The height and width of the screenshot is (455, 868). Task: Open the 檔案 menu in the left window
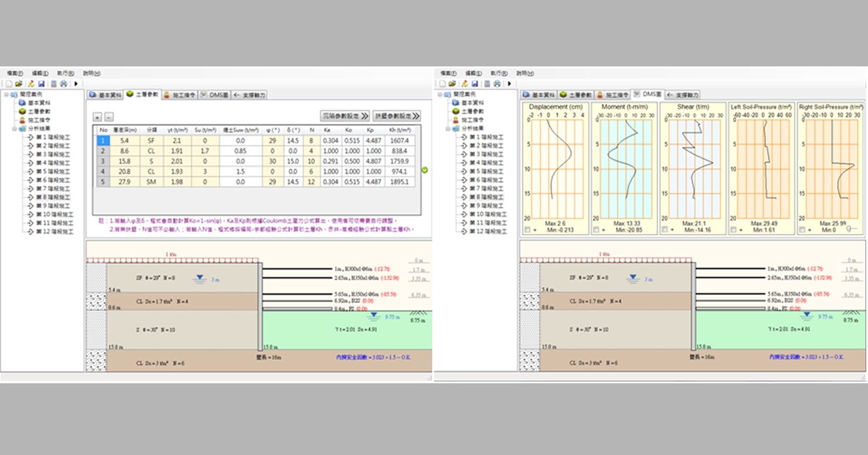[15, 73]
